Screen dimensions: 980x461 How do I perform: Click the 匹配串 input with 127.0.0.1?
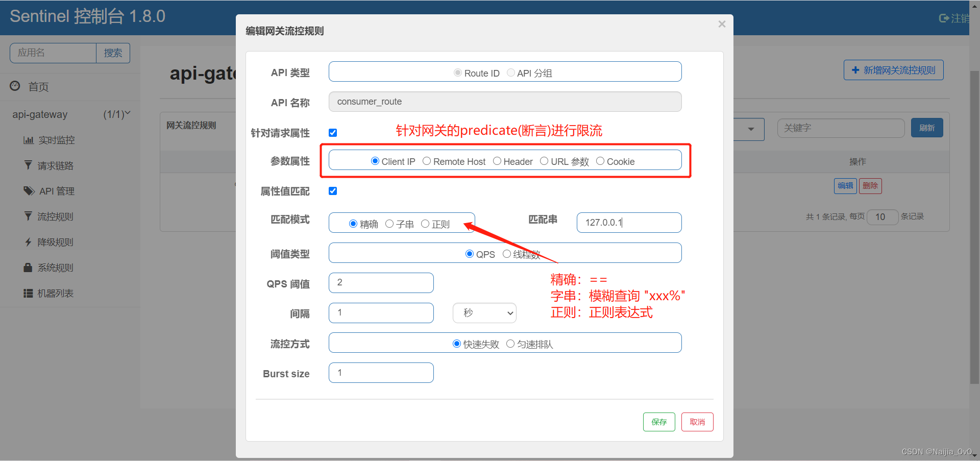[x=629, y=223]
